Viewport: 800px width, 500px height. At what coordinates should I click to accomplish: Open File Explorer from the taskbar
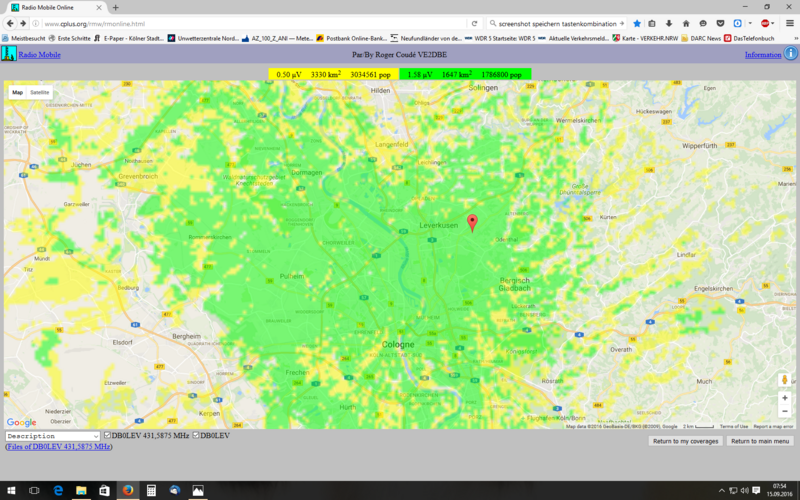tap(81, 490)
